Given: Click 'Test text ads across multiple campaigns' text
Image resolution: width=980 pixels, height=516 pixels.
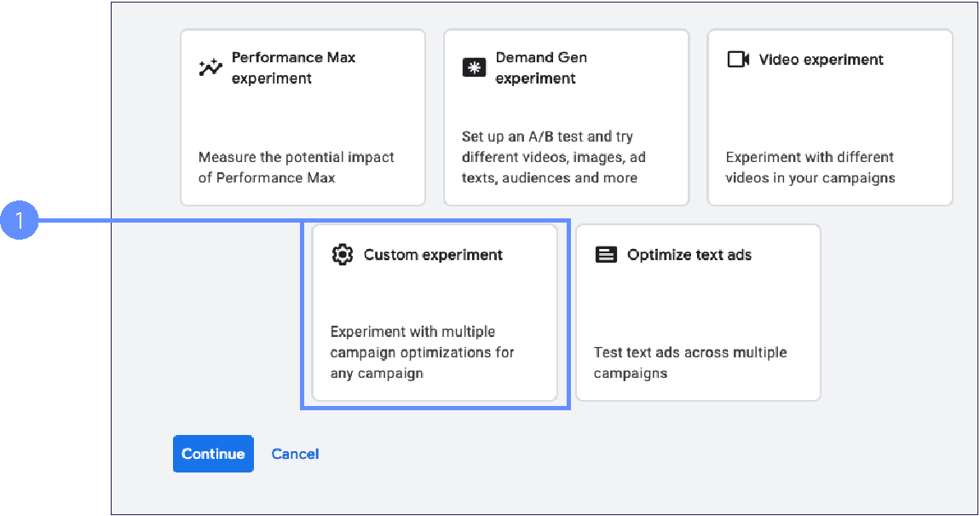Looking at the screenshot, I should tap(690, 362).
